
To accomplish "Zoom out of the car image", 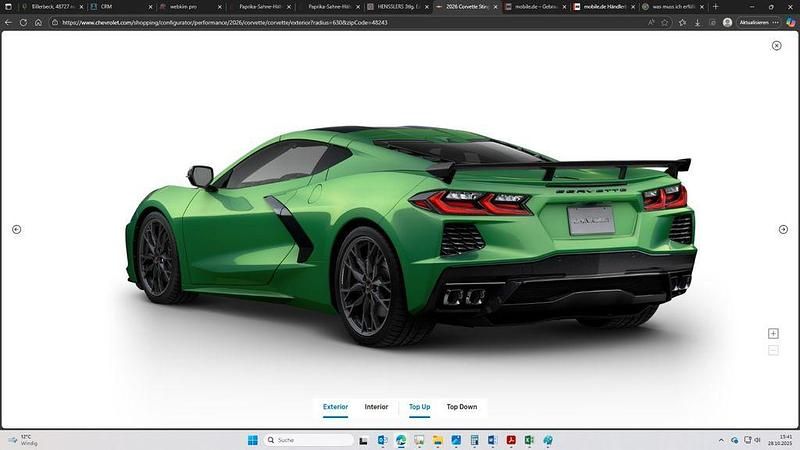I will [x=773, y=350].
